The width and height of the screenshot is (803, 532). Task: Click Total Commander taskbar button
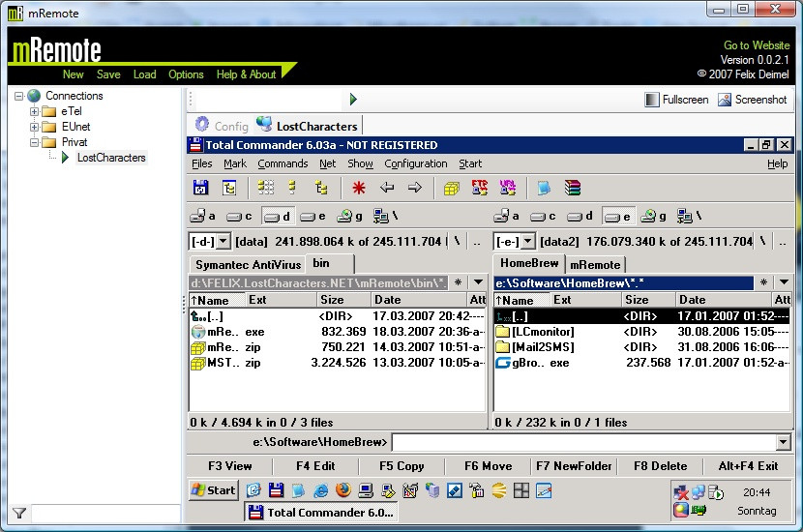click(321, 513)
